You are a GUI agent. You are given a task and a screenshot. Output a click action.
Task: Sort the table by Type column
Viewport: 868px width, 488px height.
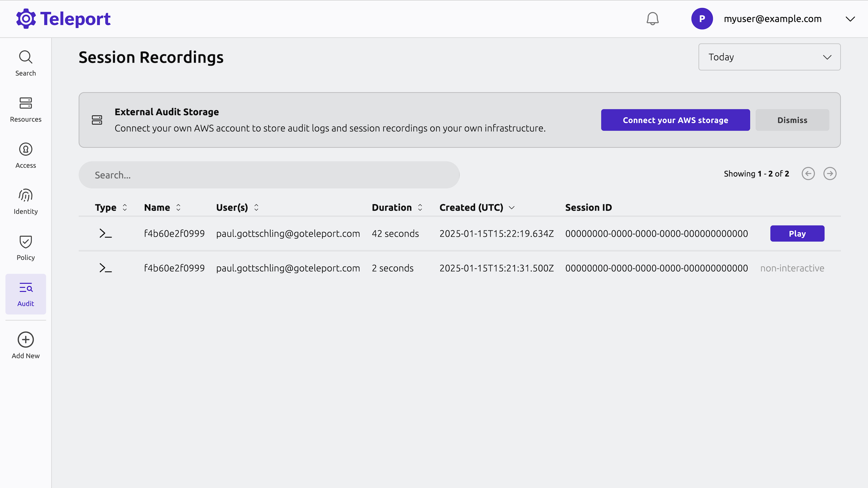pyautogui.click(x=111, y=207)
